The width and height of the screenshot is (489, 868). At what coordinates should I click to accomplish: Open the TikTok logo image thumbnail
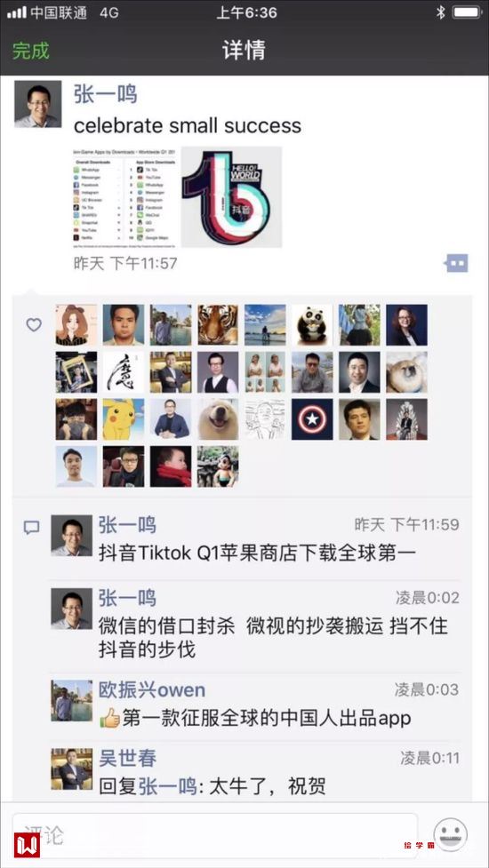point(231,196)
